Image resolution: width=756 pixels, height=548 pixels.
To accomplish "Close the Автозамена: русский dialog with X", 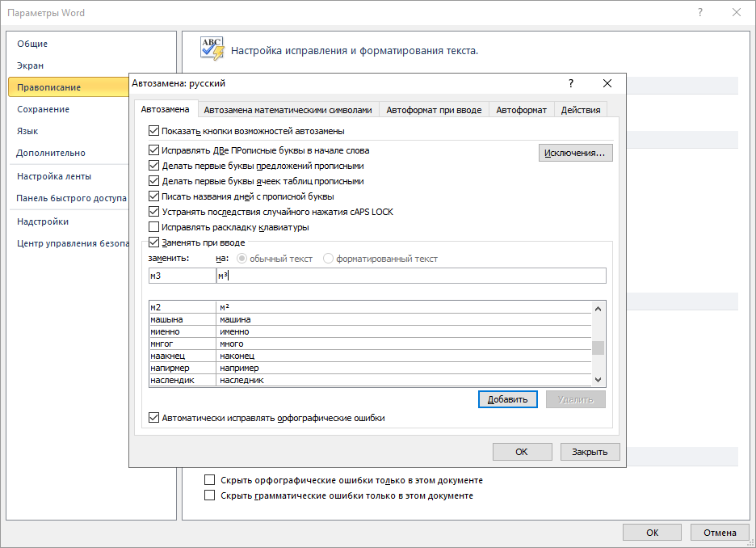I will coord(607,83).
